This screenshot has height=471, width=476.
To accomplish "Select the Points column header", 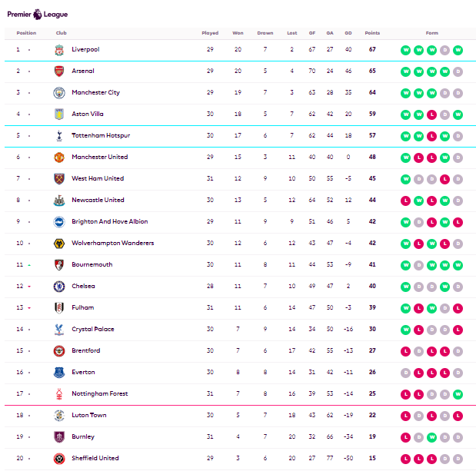I will pos(372,33).
